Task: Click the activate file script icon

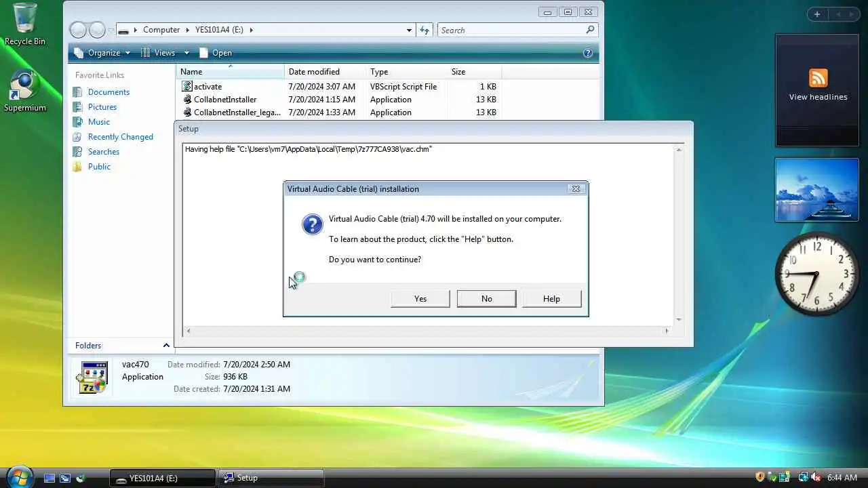Action: [187, 87]
